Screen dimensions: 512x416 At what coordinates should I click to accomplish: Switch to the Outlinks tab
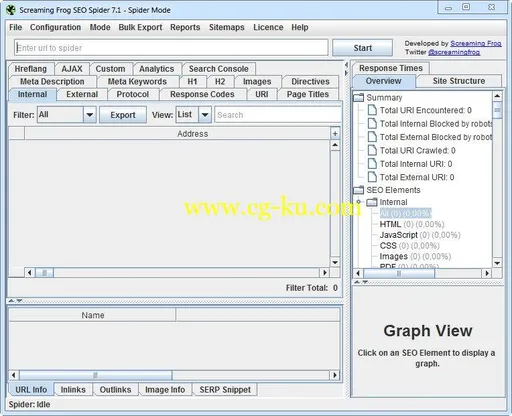tap(115, 390)
